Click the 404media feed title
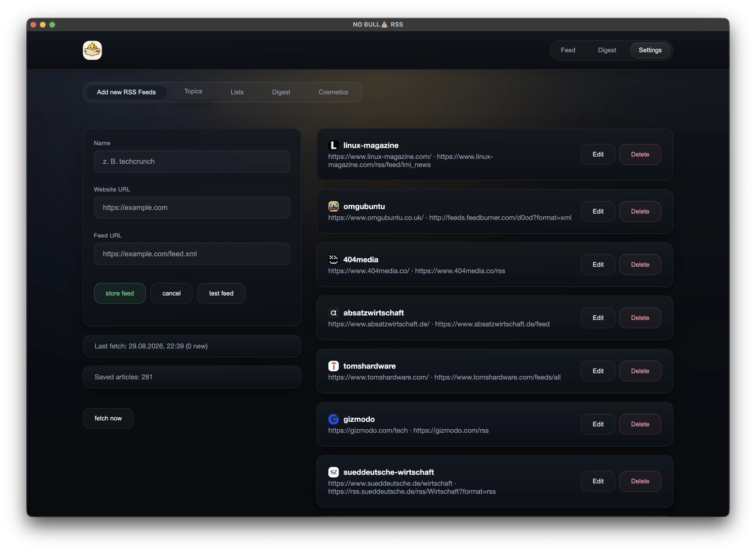The image size is (756, 552). point(361,260)
